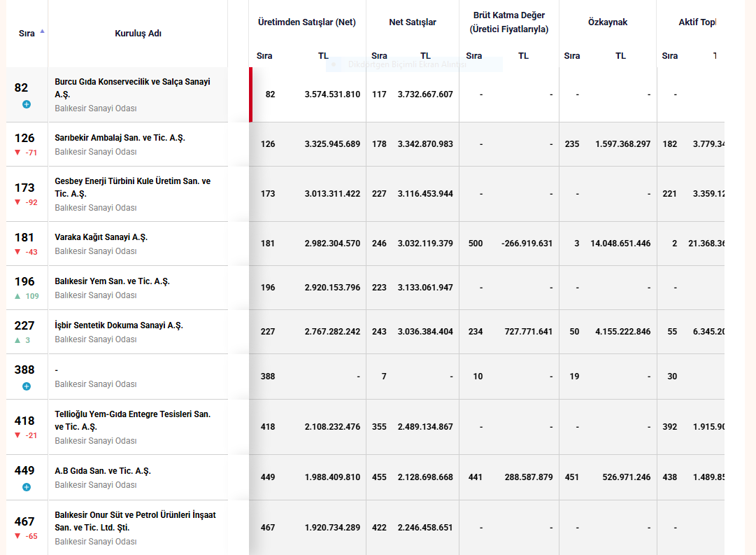Select production sales value 1.920.734.289
The width and height of the screenshot is (756, 555).
[332, 528]
